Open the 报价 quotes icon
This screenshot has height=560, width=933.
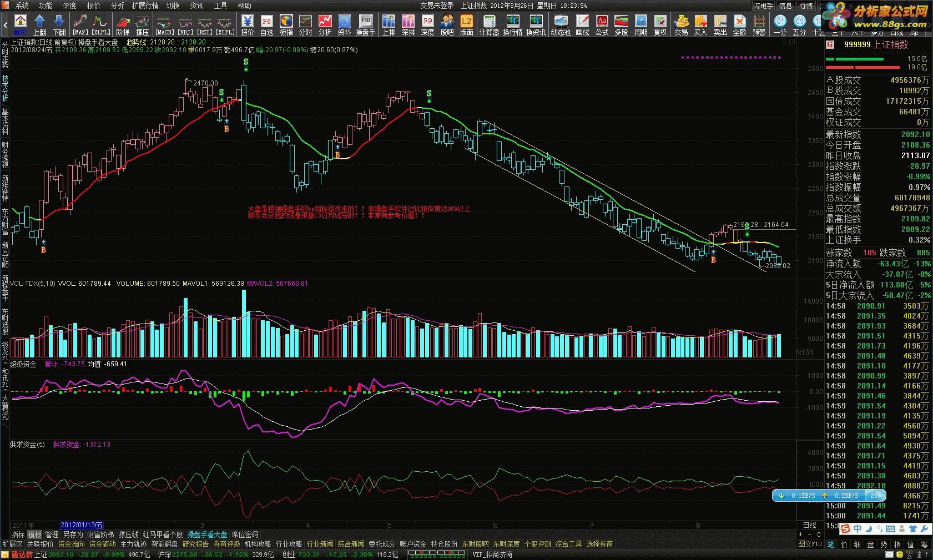tap(247, 25)
